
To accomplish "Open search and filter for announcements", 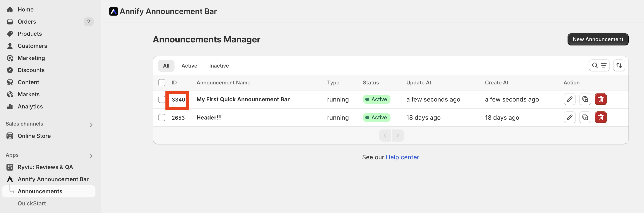I will (x=599, y=65).
